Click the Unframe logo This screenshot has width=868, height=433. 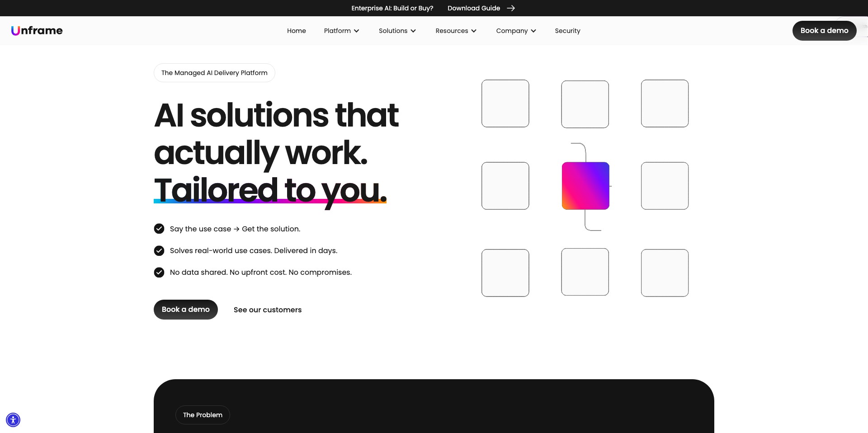pyautogui.click(x=37, y=31)
